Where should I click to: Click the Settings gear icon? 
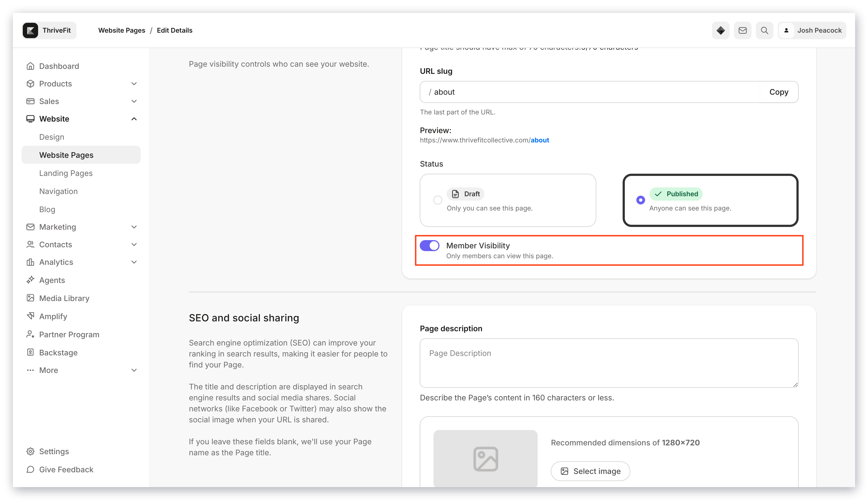(x=30, y=451)
